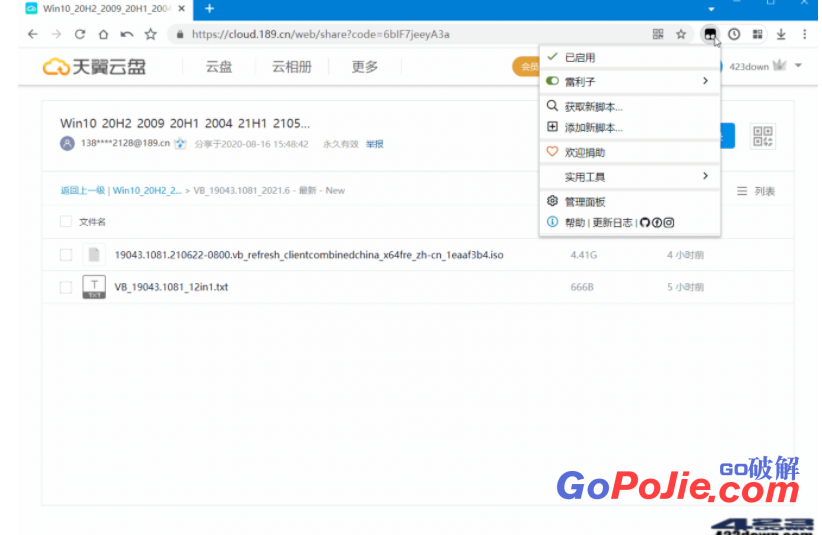The height and width of the screenshot is (535, 822).
Task: Open 更多 navigation tab
Action: point(365,67)
